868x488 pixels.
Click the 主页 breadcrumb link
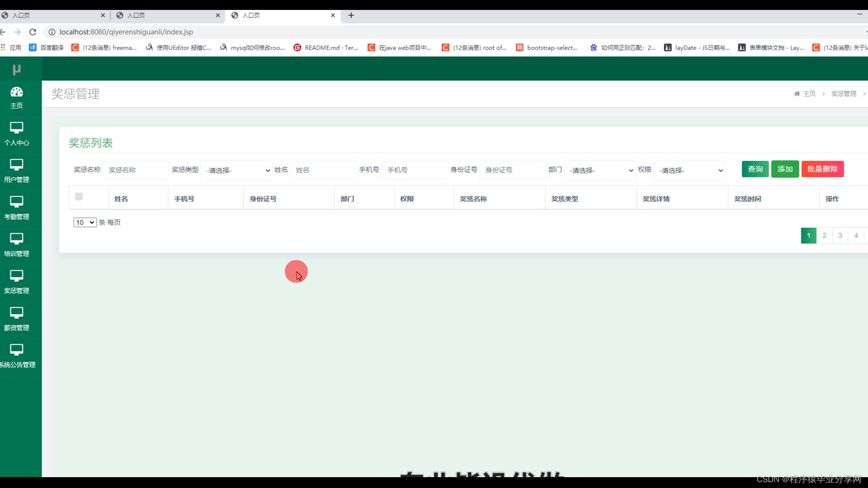pyautogui.click(x=809, y=94)
